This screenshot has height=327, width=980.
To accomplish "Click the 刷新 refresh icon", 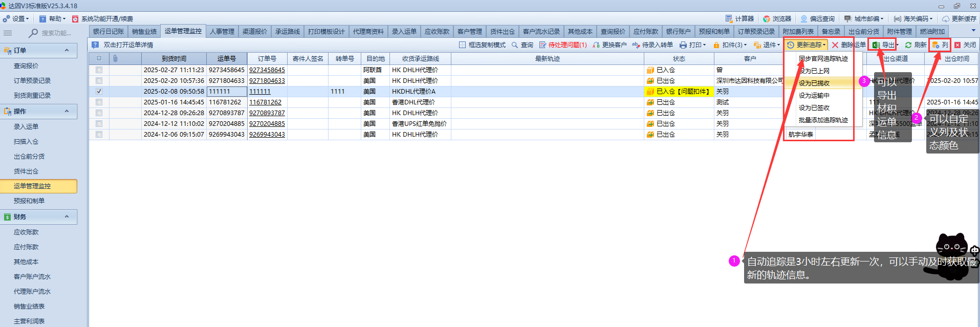I will pyautogui.click(x=908, y=45).
